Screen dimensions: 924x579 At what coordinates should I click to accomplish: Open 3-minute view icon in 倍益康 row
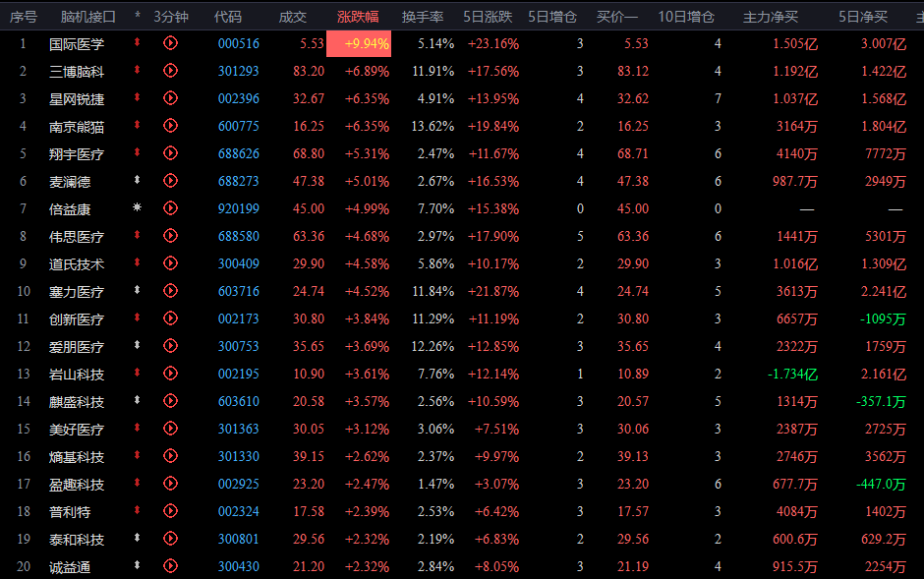(170, 208)
